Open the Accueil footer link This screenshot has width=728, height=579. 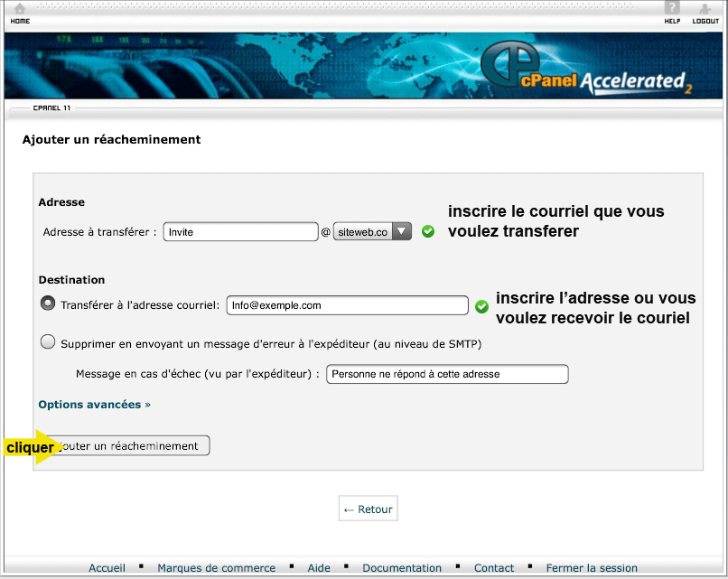pyautogui.click(x=107, y=568)
